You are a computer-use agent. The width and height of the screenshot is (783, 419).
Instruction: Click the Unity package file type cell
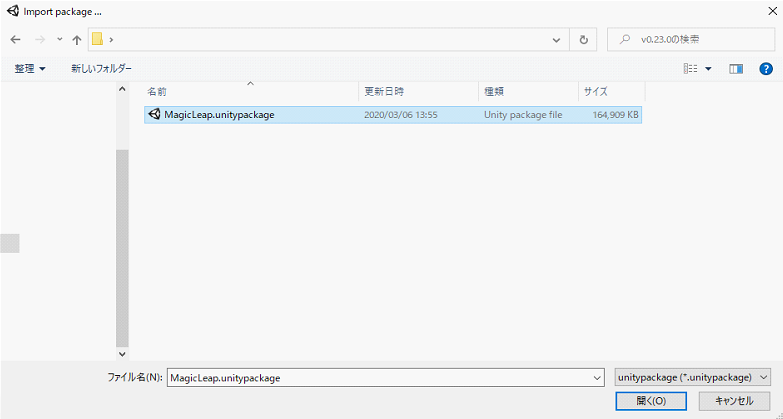pos(523,115)
